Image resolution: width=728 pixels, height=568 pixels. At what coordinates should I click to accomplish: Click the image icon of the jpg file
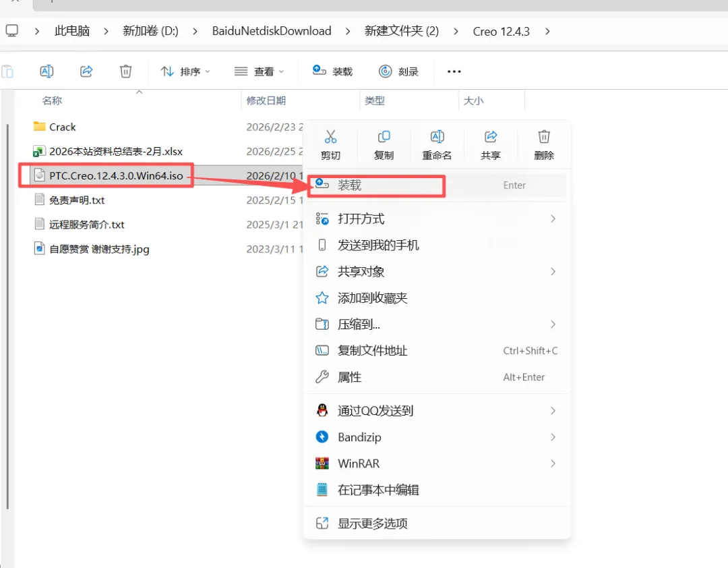tap(40, 249)
